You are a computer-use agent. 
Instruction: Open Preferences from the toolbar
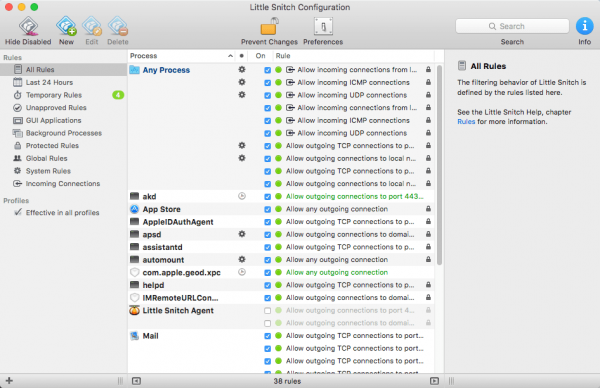pos(323,26)
